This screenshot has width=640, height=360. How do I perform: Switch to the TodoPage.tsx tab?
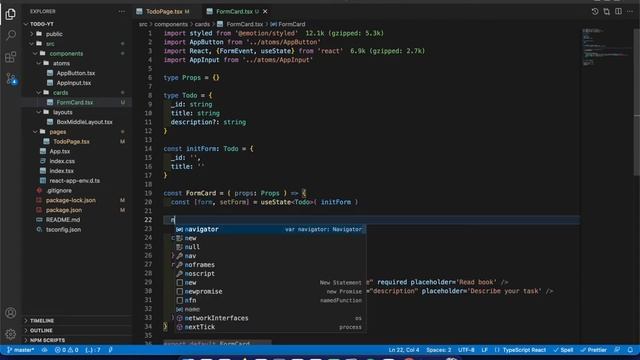click(163, 11)
